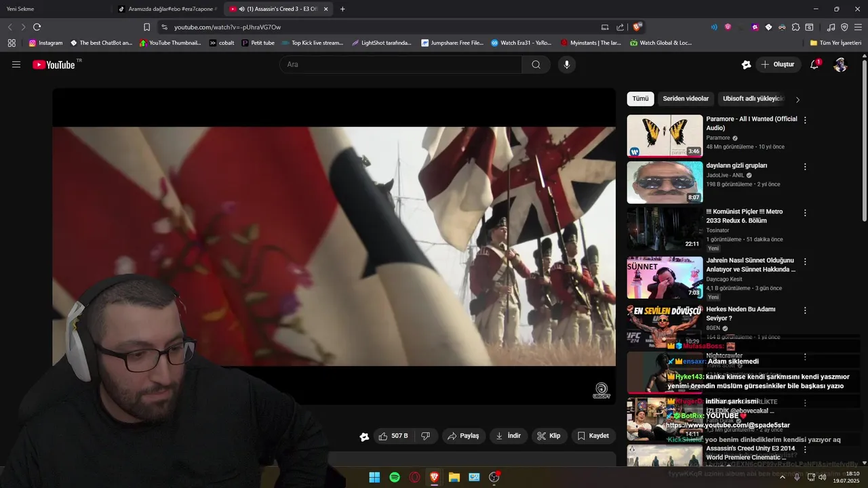Open the Instagram bookmark
Viewport: 868px width, 488px height.
[x=45, y=43]
